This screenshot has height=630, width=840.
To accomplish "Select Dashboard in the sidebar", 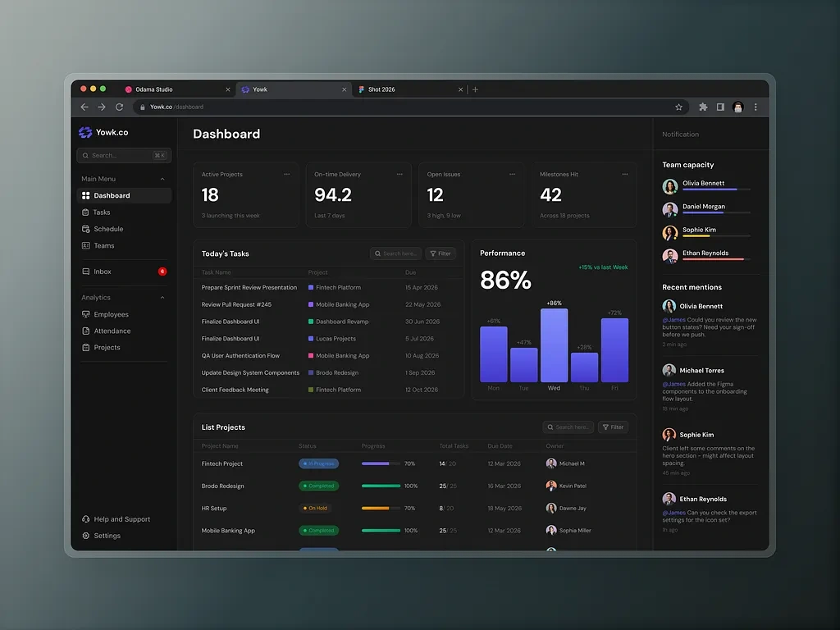I will [125, 195].
